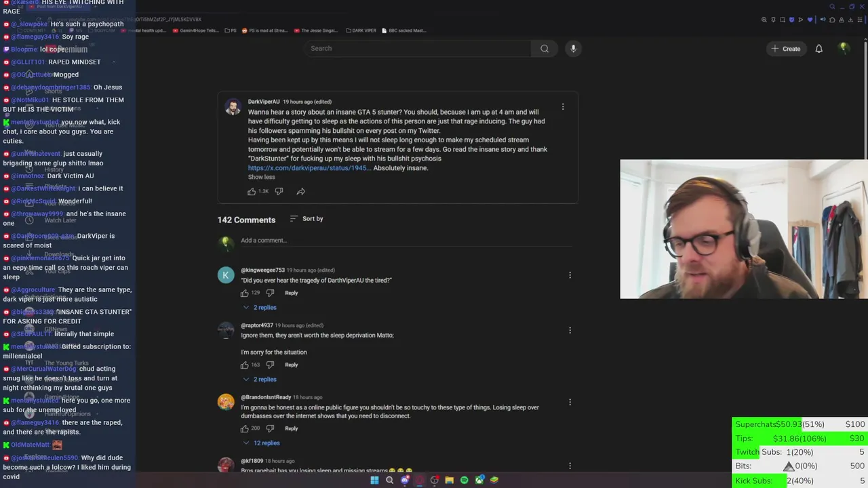Screen dimensions: 868x488
Task: Open @raptor4937's channel link
Action: [x=257, y=325]
